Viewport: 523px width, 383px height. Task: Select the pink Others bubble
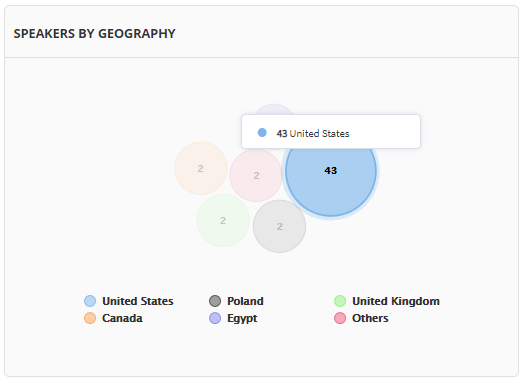pos(256,175)
